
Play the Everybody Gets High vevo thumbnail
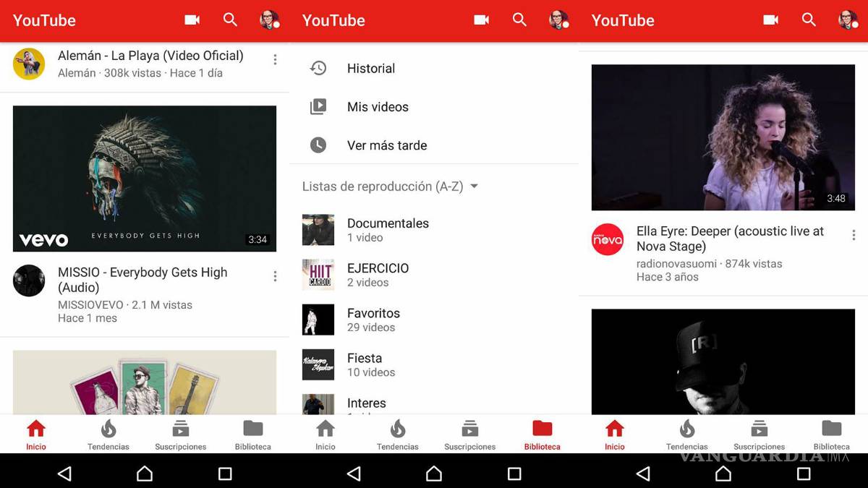coord(145,179)
